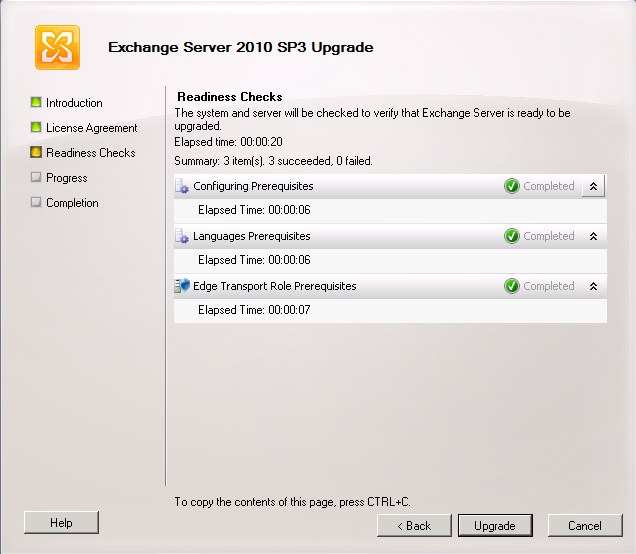Click the yellow Readiness Checks step indicator

coord(36,152)
